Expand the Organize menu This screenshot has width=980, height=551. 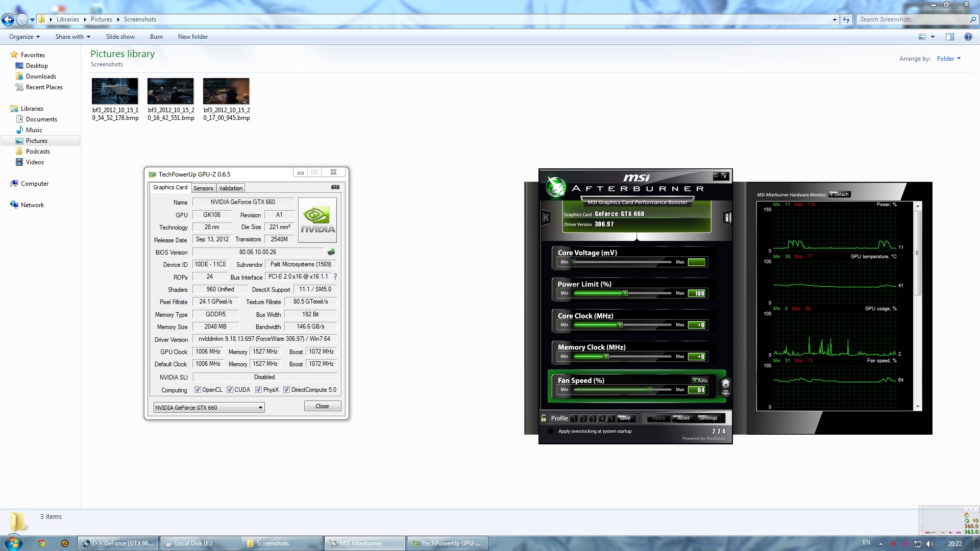pos(24,37)
